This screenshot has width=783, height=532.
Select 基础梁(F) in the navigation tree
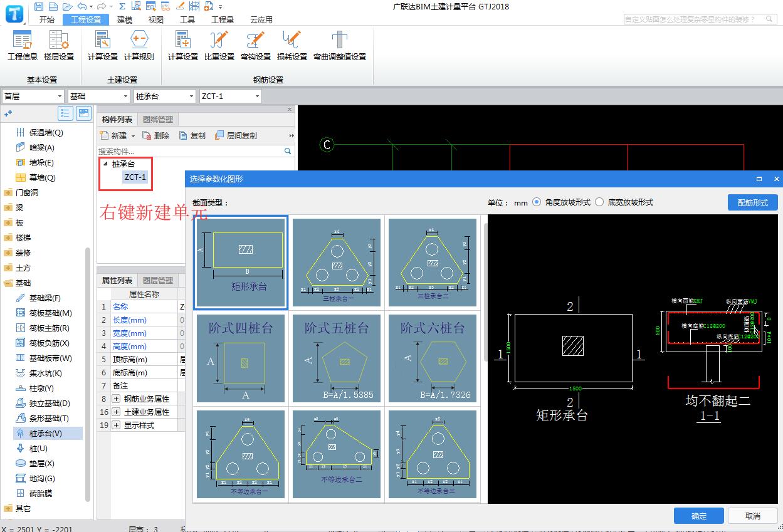(46, 298)
